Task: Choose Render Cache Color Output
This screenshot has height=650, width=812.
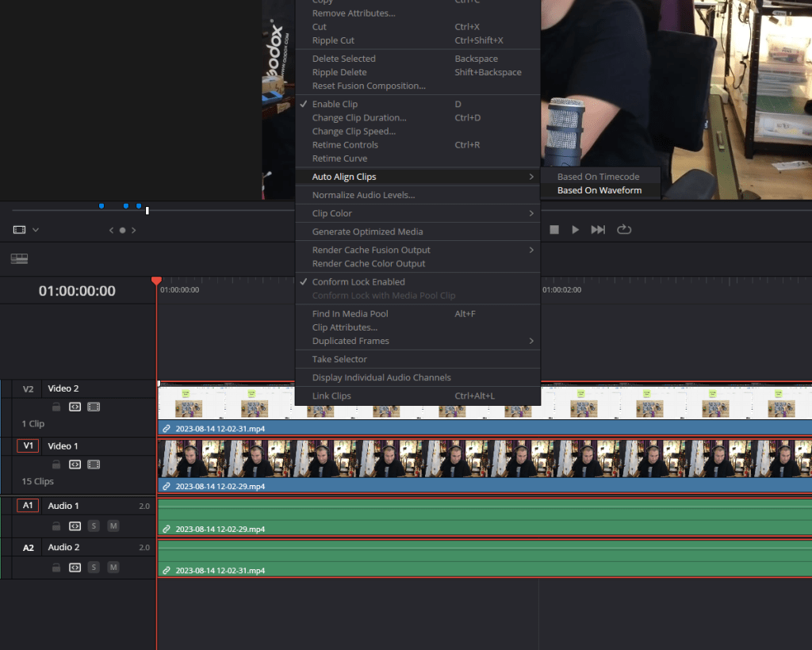Action: pyautogui.click(x=418, y=263)
